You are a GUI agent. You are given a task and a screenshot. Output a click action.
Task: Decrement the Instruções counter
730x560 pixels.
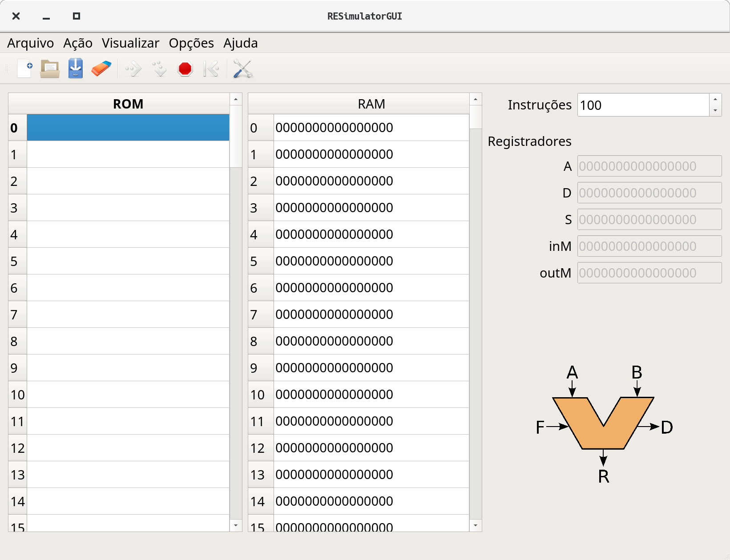715,110
